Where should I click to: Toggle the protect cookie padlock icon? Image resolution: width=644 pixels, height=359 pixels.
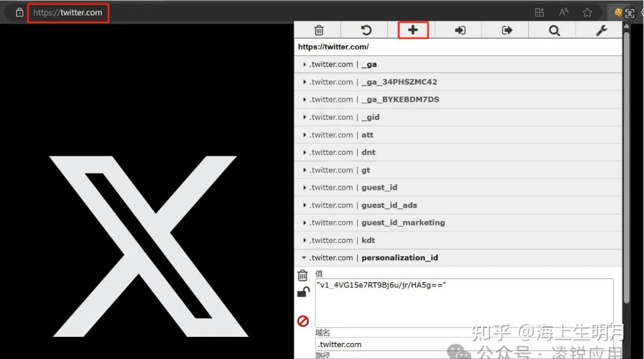303,292
